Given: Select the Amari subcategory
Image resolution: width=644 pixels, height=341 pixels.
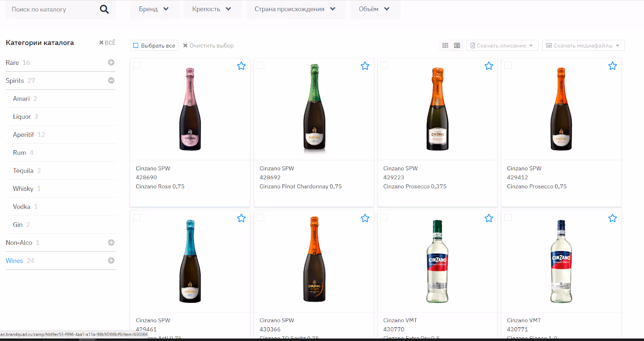Looking at the screenshot, I should coord(21,99).
